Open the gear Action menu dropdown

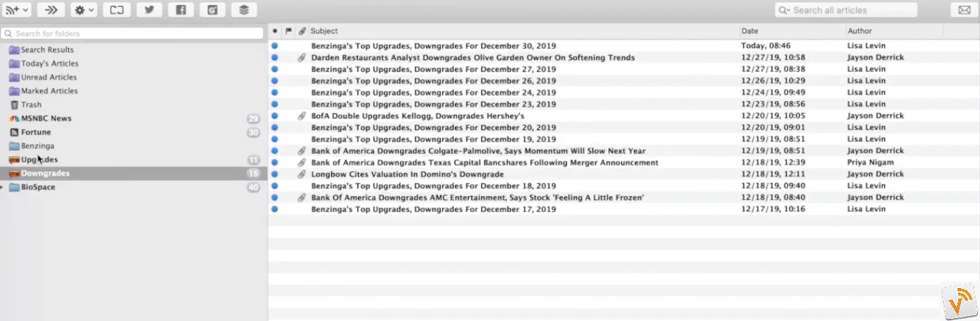pyautogui.click(x=84, y=10)
